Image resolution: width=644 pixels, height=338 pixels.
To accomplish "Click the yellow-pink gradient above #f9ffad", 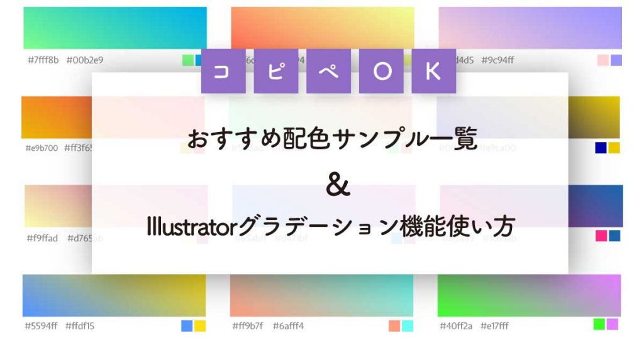I will click(x=58, y=206).
